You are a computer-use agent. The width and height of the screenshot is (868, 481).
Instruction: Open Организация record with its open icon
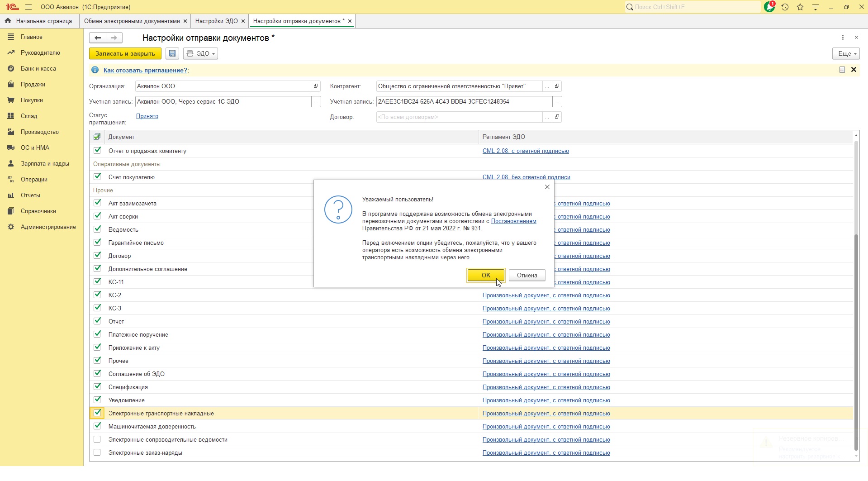coord(316,86)
